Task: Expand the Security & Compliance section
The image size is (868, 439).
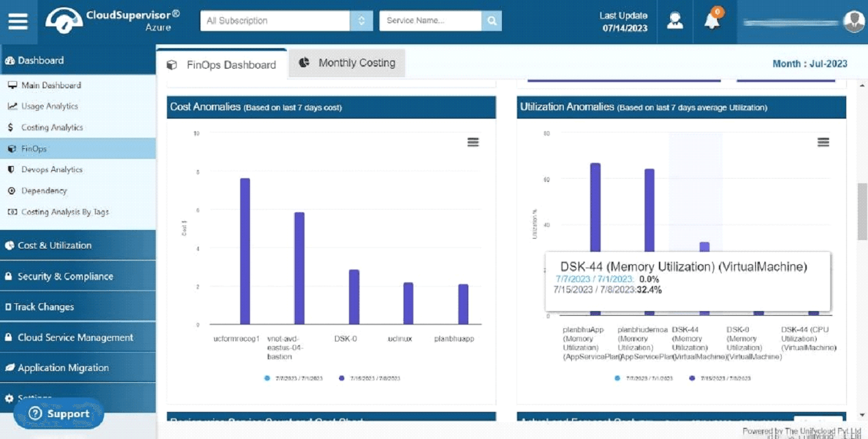Action: tap(78, 276)
